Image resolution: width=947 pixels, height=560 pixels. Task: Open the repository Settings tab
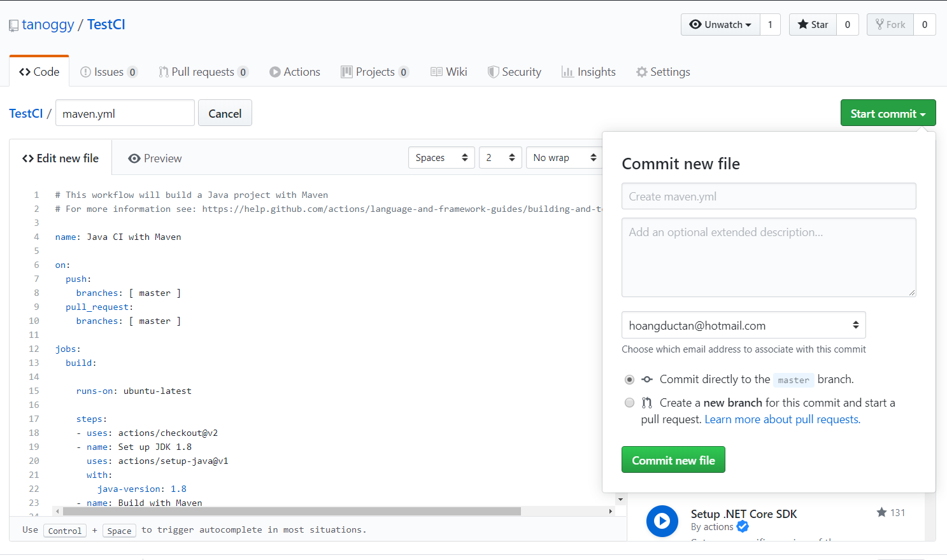663,72
